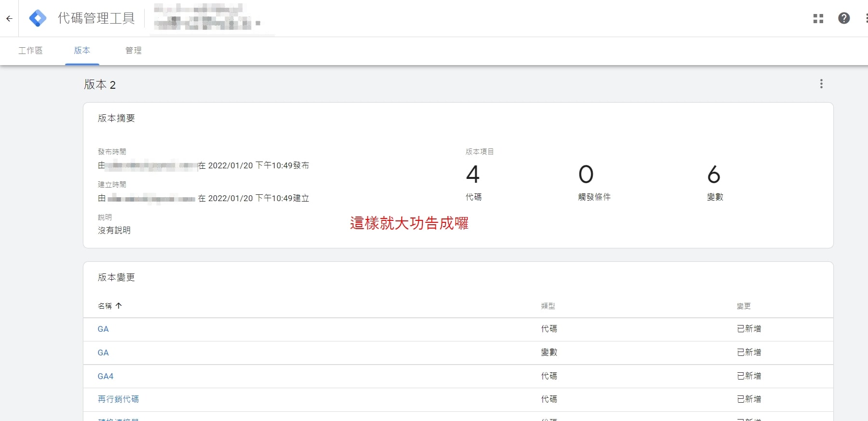
Task: Click the 代碼管理工具 title text
Action: click(x=96, y=18)
